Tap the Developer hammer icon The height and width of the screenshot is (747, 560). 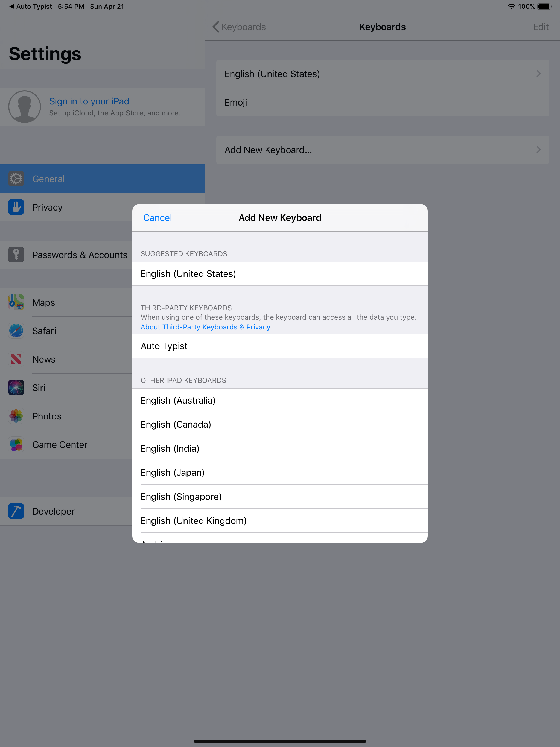click(x=16, y=511)
